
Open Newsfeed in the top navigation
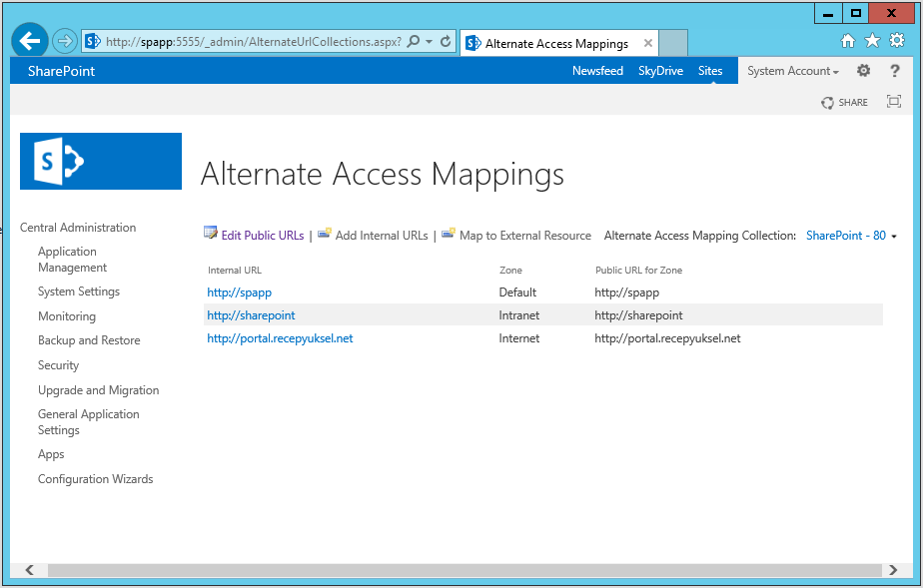597,71
